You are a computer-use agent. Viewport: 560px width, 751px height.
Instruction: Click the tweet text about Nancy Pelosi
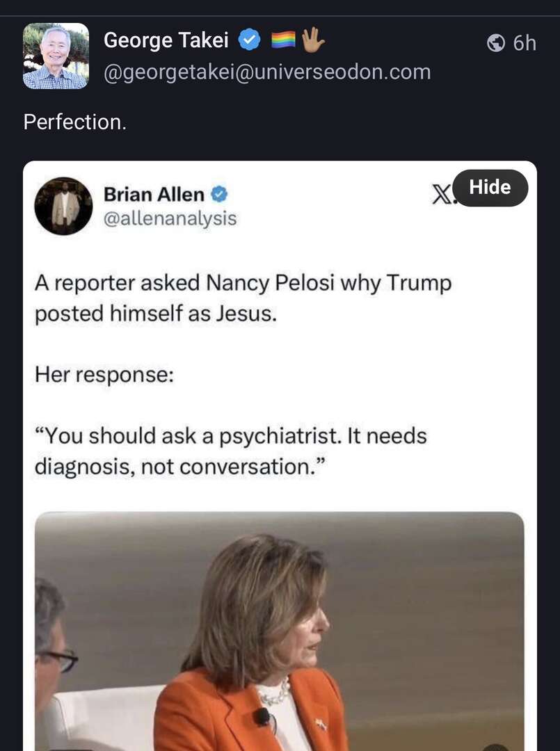pyautogui.click(x=243, y=298)
